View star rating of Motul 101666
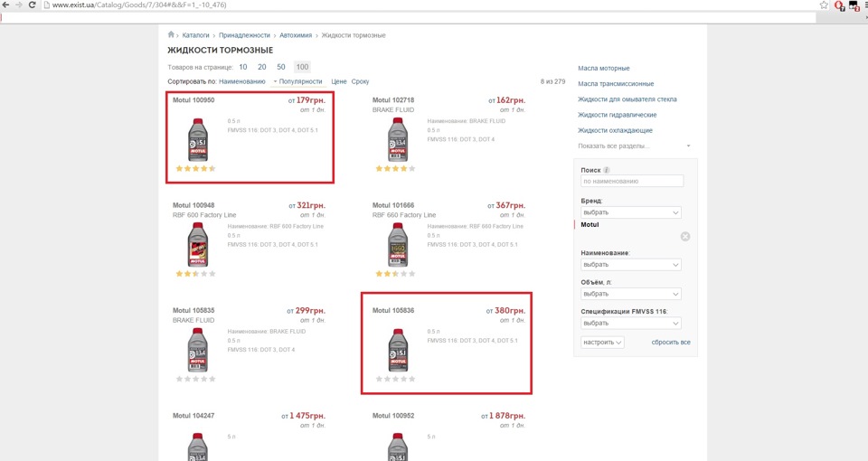This screenshot has height=461, width=868. (395, 273)
